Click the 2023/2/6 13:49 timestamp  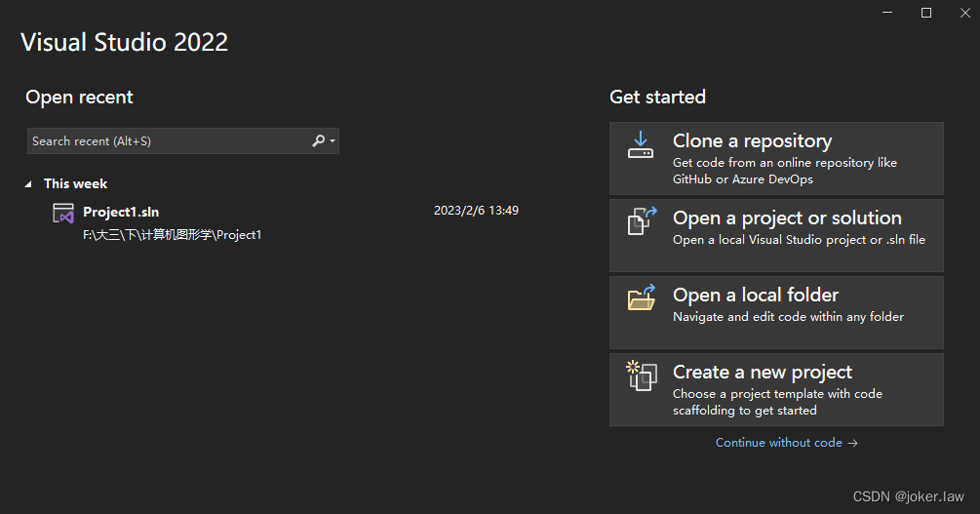(476, 211)
